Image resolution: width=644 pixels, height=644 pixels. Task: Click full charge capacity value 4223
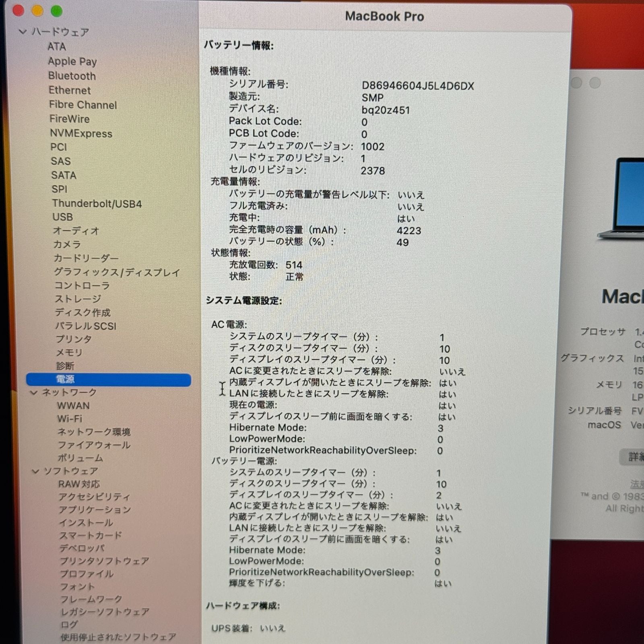tap(409, 231)
